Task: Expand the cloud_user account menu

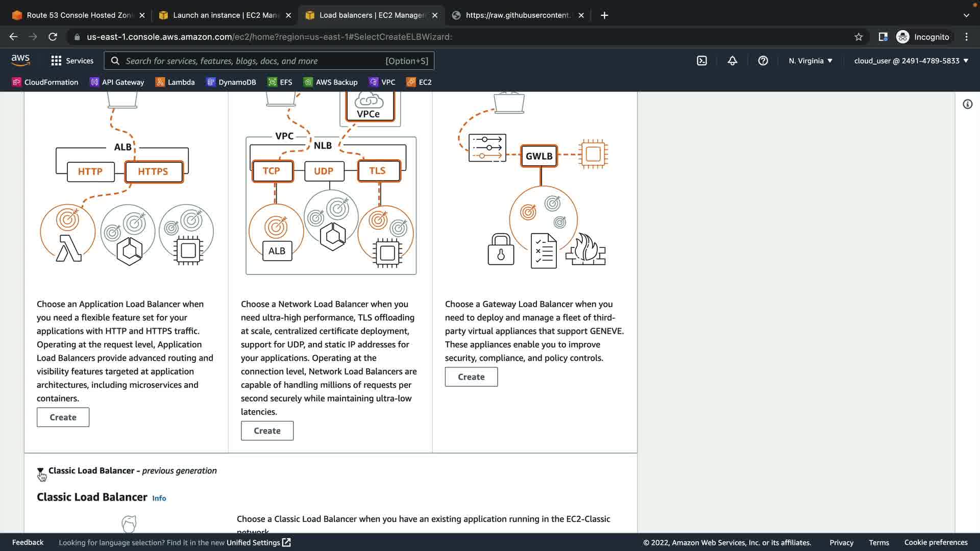Action: click(x=911, y=61)
